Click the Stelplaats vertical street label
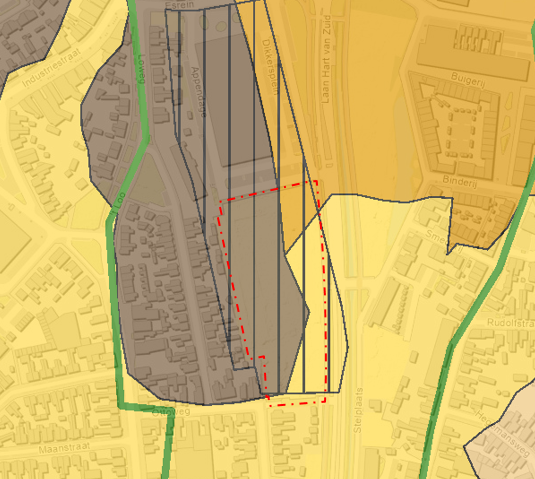The width and height of the screenshot is (535, 479). pyautogui.click(x=357, y=410)
